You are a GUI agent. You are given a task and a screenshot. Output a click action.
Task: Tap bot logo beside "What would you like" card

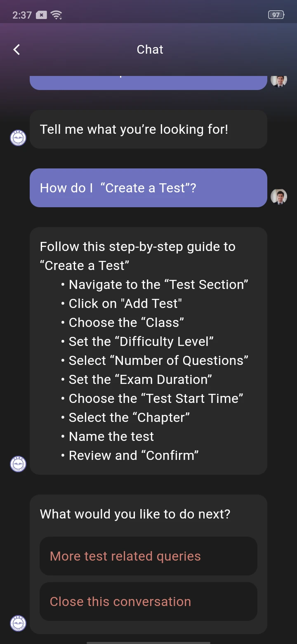(18, 623)
